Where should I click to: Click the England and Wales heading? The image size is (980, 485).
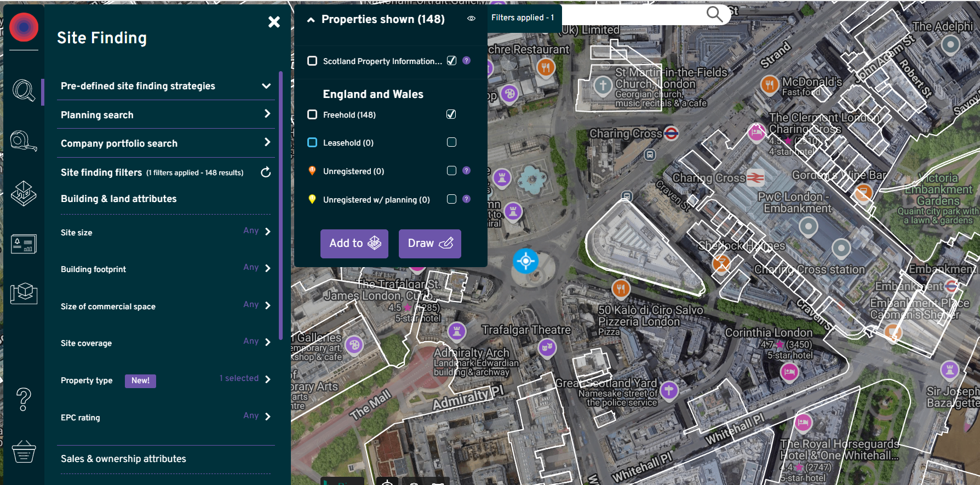(x=373, y=94)
